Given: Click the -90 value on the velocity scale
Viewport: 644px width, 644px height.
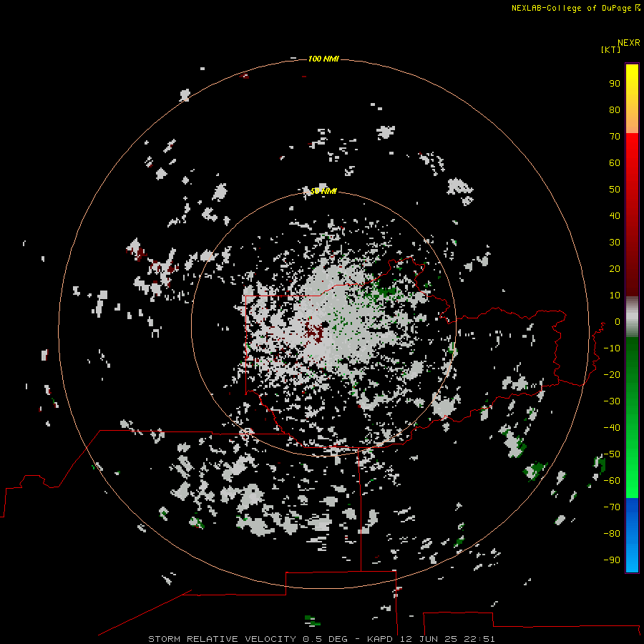Looking at the screenshot, I should click(612, 560).
